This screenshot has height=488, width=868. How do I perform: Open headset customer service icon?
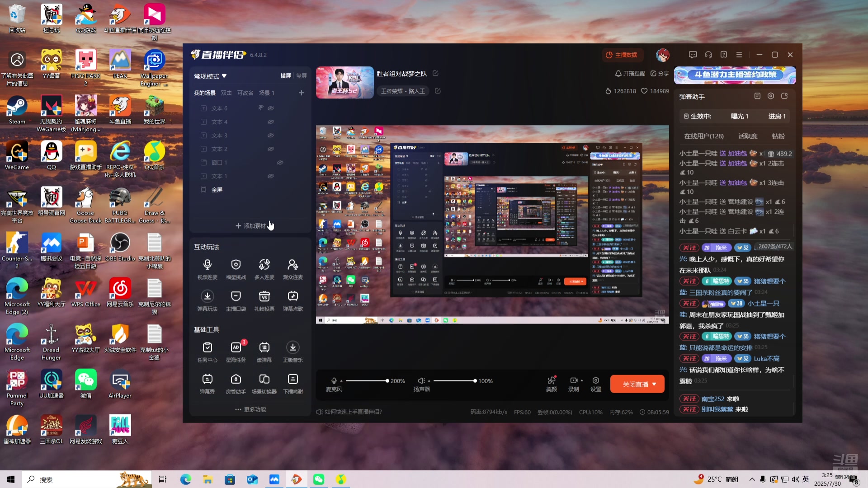[708, 55]
